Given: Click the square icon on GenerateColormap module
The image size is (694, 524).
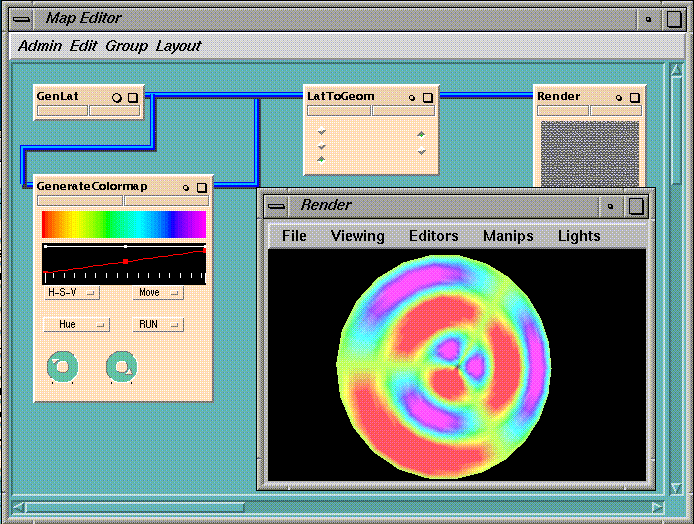Looking at the screenshot, I should pyautogui.click(x=201, y=187).
